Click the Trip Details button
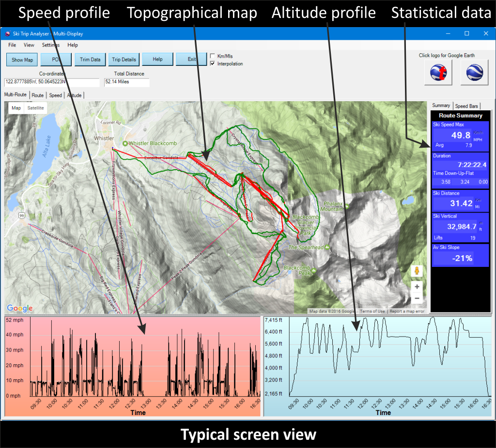 124,60
